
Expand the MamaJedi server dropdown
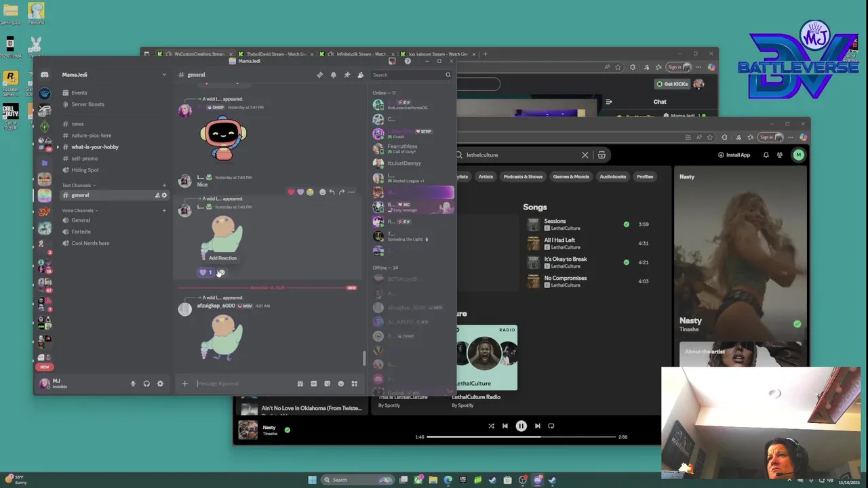point(163,75)
